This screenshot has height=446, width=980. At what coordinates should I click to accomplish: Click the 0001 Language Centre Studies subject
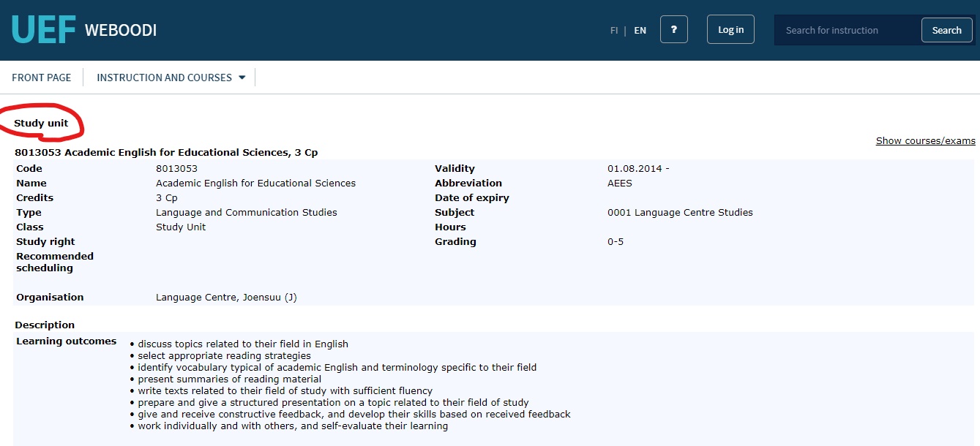[679, 212]
